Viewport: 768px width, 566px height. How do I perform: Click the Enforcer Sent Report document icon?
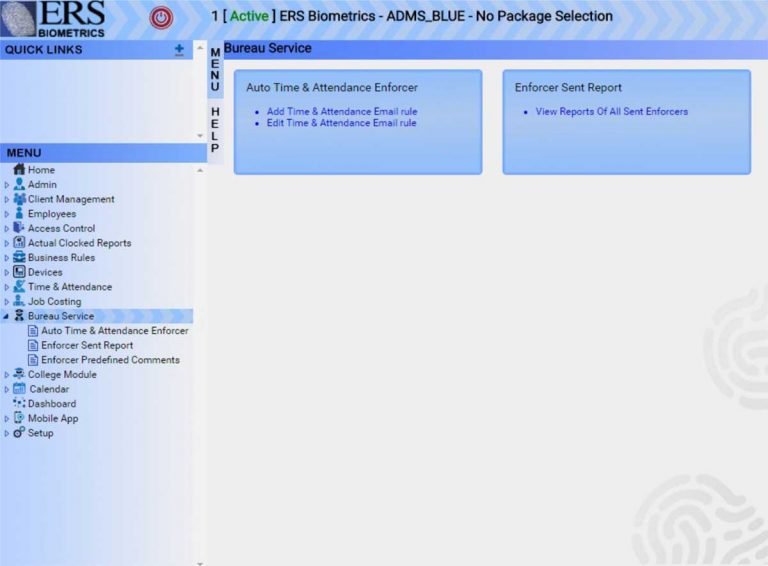click(33, 346)
